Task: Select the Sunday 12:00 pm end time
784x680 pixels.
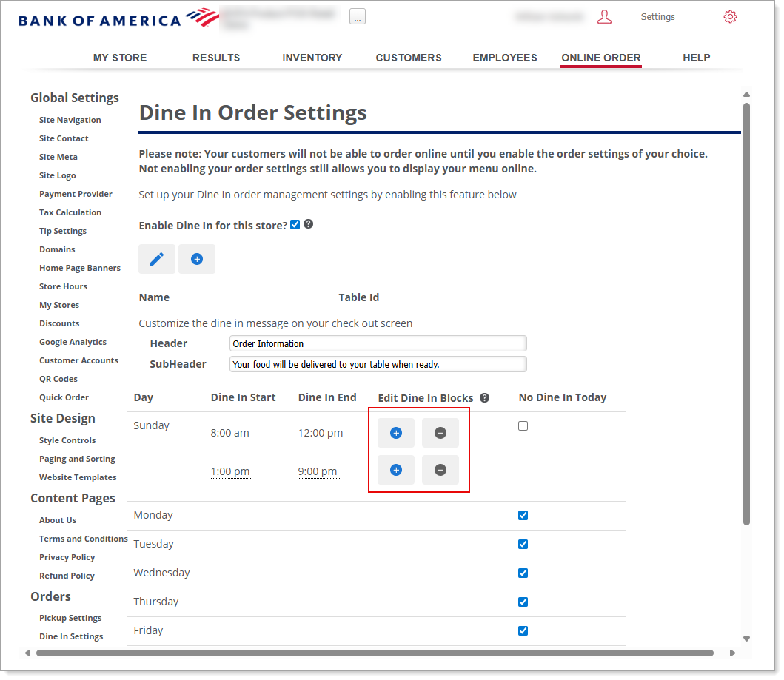Action: [x=321, y=433]
